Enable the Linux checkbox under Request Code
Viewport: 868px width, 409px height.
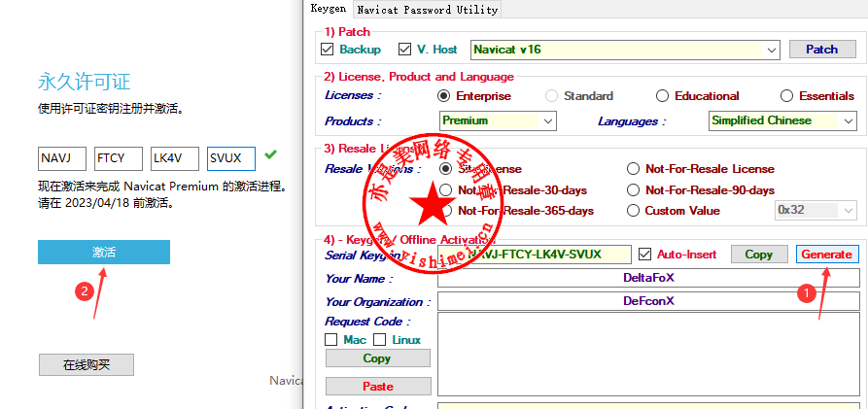point(380,340)
